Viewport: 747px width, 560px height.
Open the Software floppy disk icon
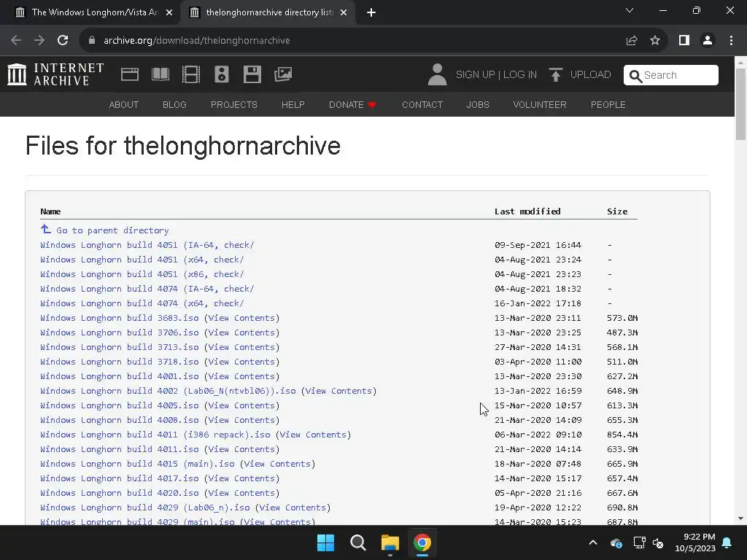click(252, 74)
